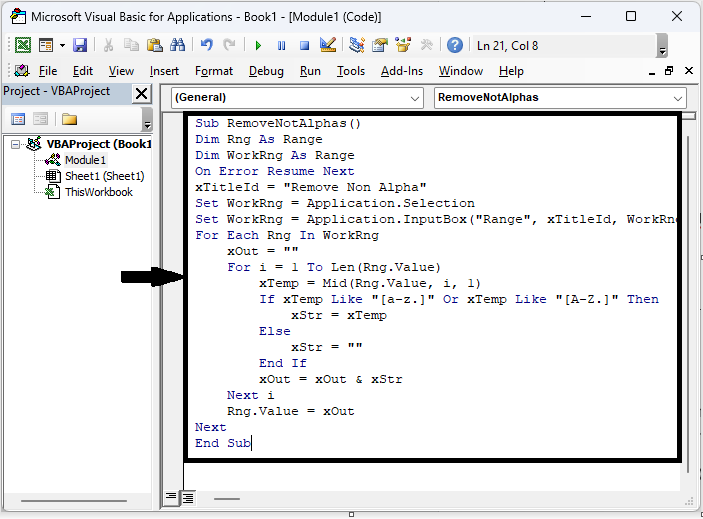
Task: Click the 'Sub RemoveNotAlphas()' code line
Action: click(x=278, y=123)
